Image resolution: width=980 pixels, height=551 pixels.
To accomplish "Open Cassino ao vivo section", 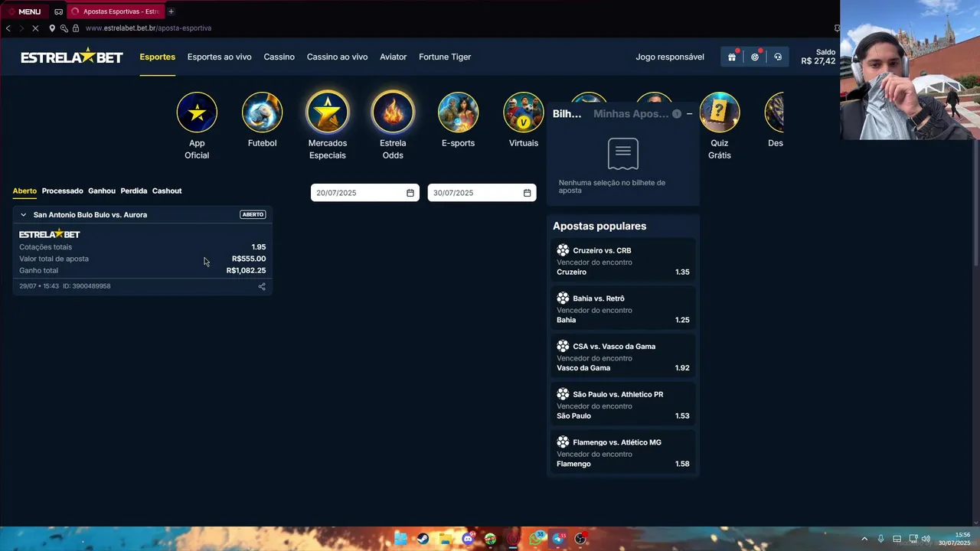I will pos(337,57).
